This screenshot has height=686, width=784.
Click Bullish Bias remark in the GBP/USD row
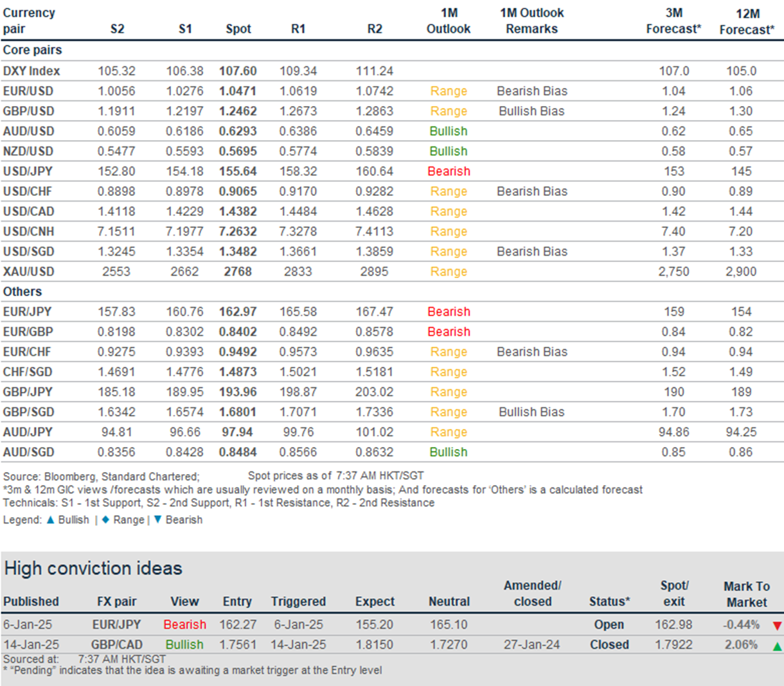[x=532, y=111]
